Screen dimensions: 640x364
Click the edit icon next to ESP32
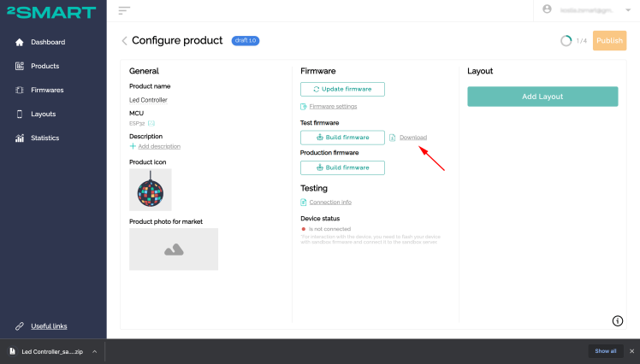(151, 124)
